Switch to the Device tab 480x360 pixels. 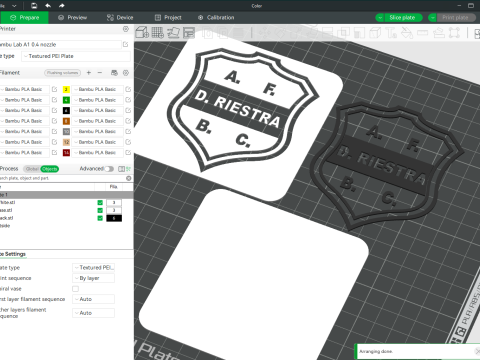(x=120, y=18)
